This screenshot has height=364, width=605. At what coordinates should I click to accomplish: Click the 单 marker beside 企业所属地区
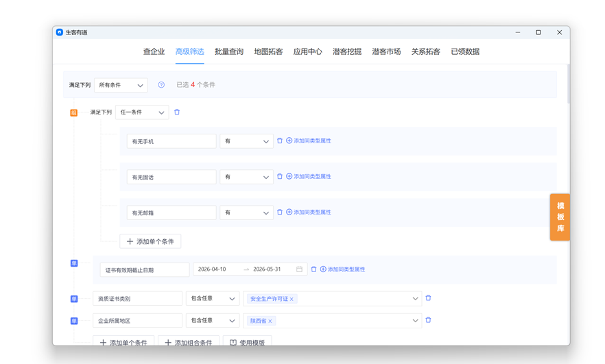click(74, 321)
